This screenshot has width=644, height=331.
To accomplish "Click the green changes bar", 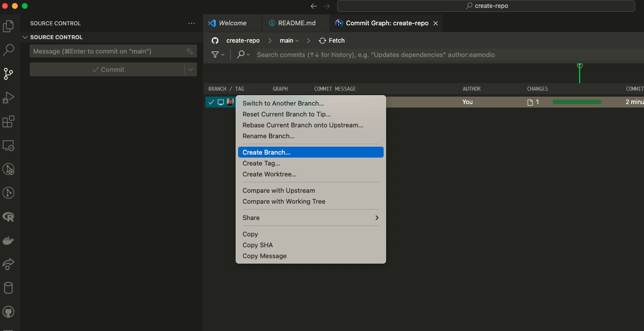I will pos(577,102).
